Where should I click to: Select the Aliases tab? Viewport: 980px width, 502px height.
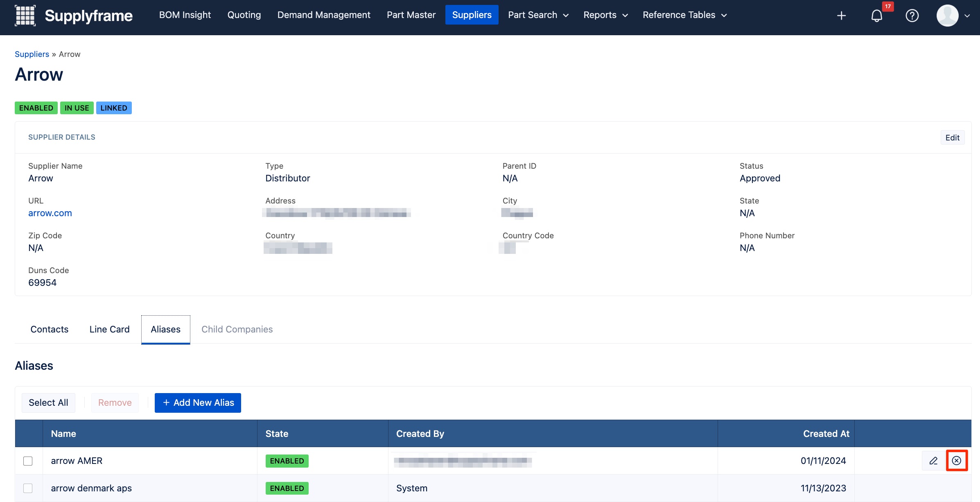pos(166,329)
